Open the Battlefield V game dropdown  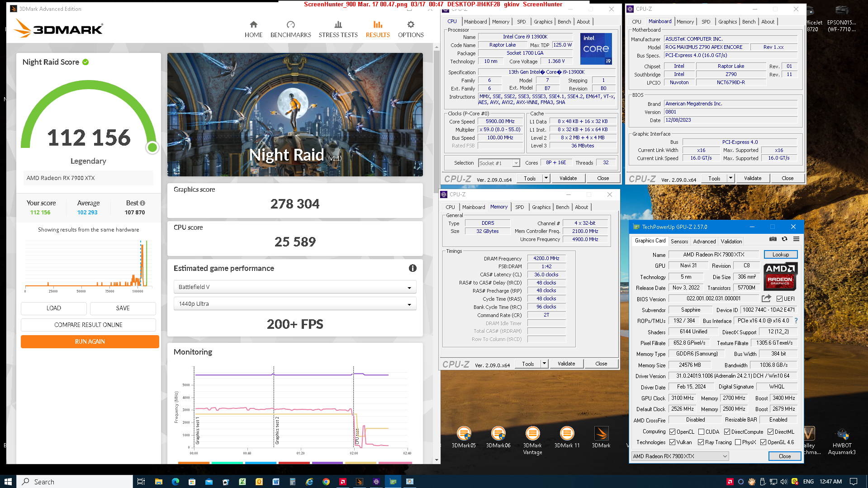(295, 287)
